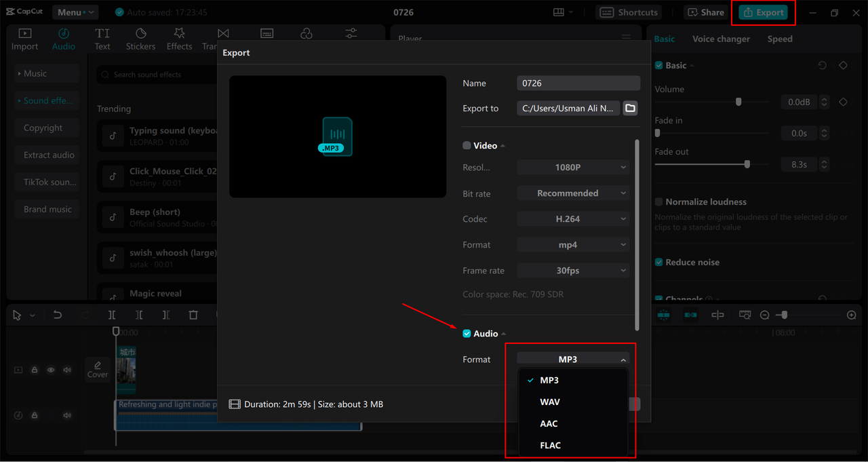
Task: Click the reset icon in Basic section
Action: (x=822, y=65)
